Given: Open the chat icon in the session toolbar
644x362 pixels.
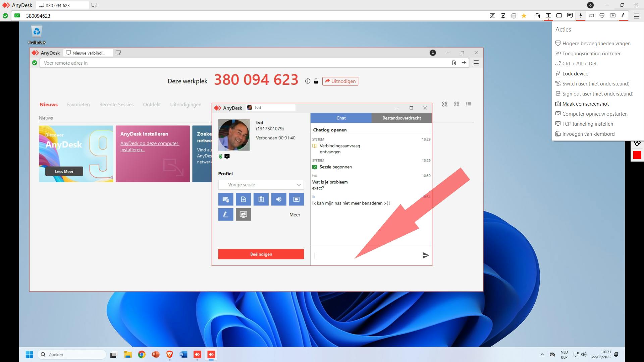Looking at the screenshot, I should (570, 16).
